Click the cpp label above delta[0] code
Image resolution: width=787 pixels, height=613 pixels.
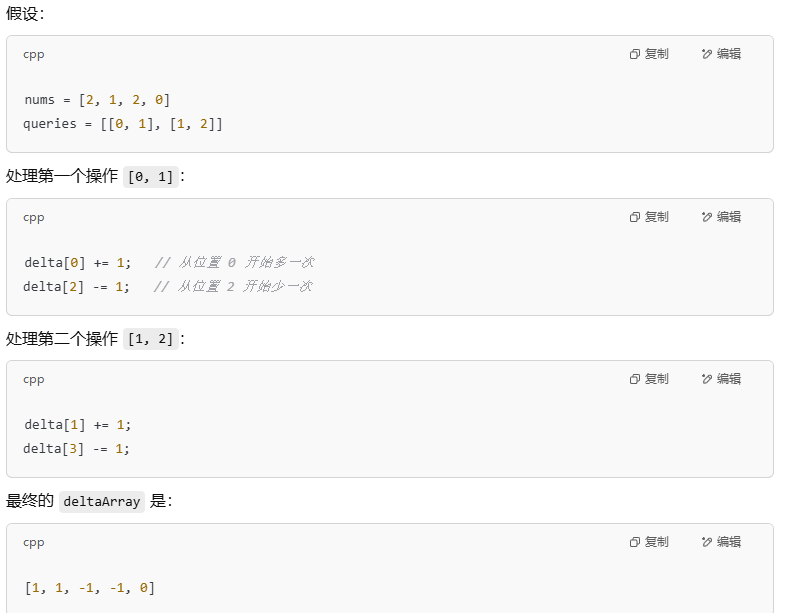(x=34, y=218)
